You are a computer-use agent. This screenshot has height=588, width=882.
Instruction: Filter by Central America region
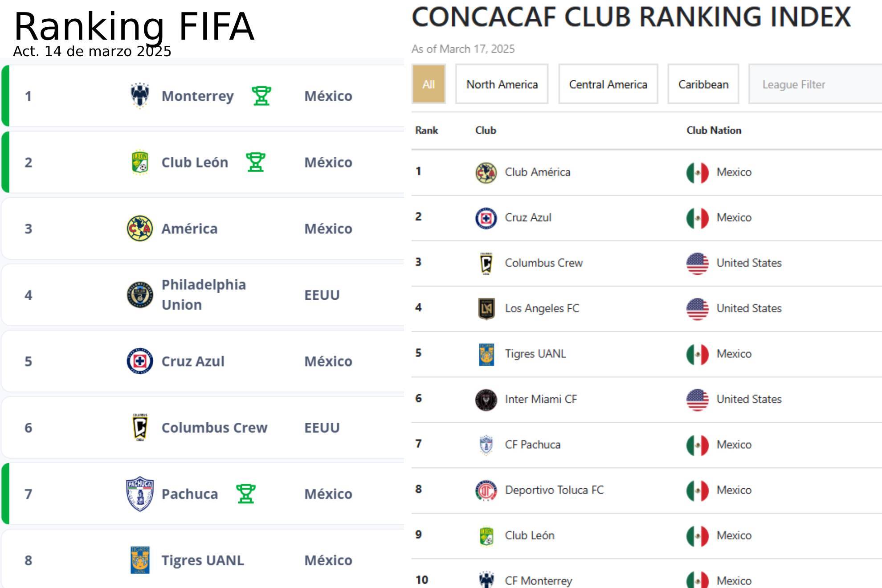click(x=608, y=84)
